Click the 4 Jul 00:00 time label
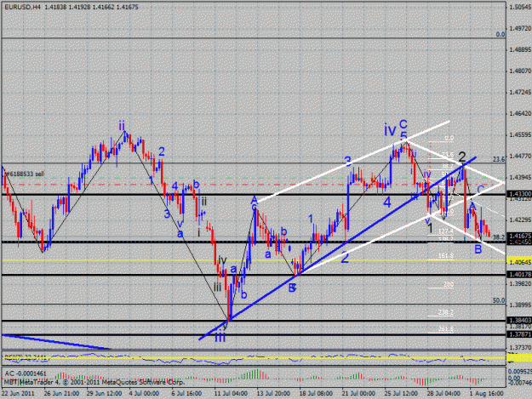Screen dimensions: 532x399 [x=144, y=393]
